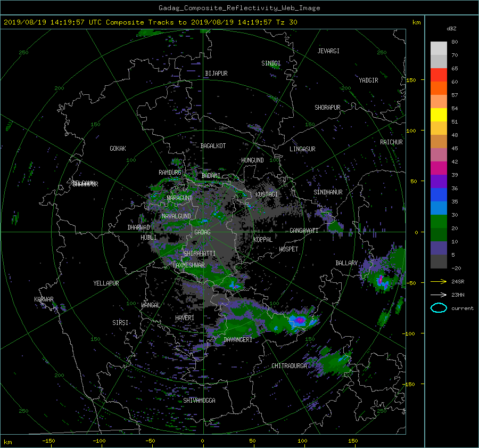This screenshot has width=479, height=448.
Task: Click the cyan current ellipse legend icon
Action: (439, 308)
